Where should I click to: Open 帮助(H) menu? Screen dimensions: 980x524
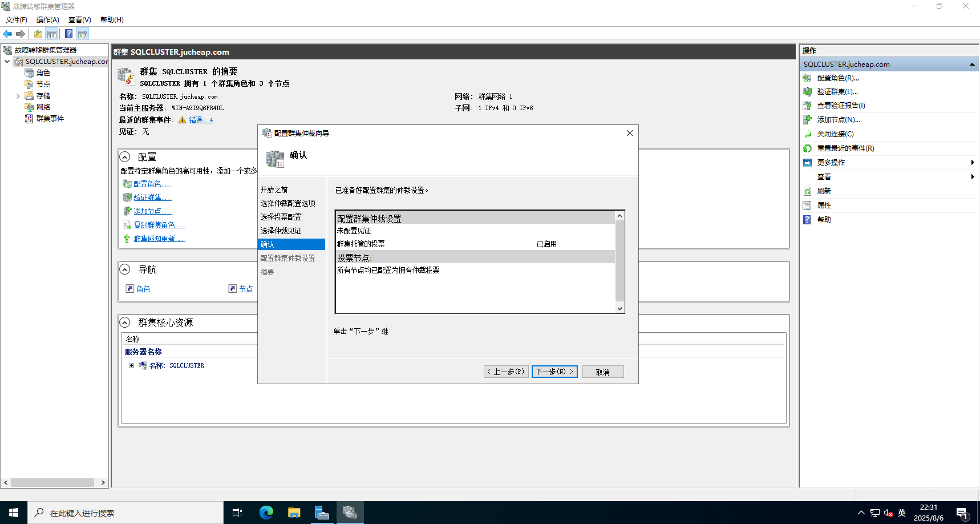(112, 19)
